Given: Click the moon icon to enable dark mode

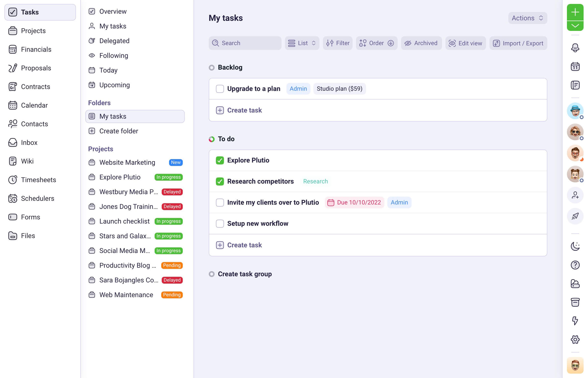Looking at the screenshot, I should pyautogui.click(x=575, y=246).
